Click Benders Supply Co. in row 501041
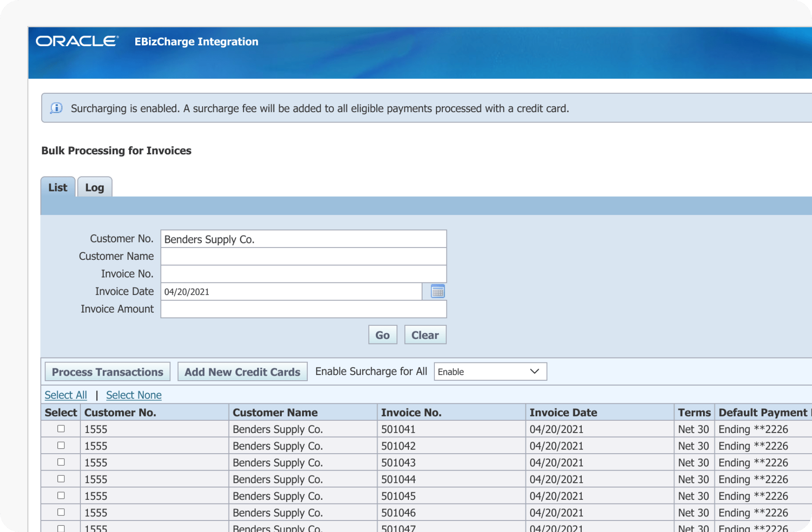This screenshot has width=812, height=532. 278,429
